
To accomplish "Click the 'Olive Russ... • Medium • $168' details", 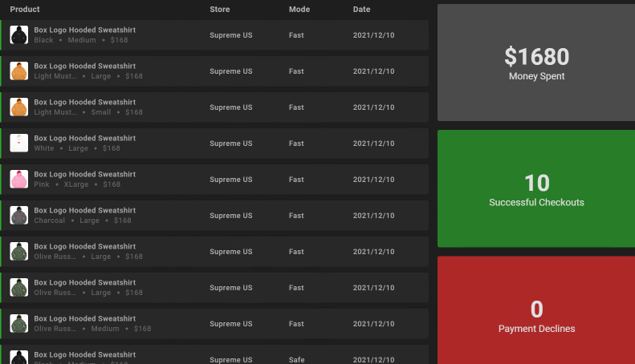I will tap(93, 329).
